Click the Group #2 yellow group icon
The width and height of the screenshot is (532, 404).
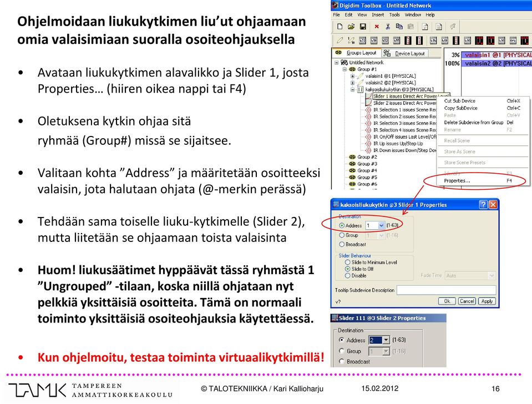352,157
